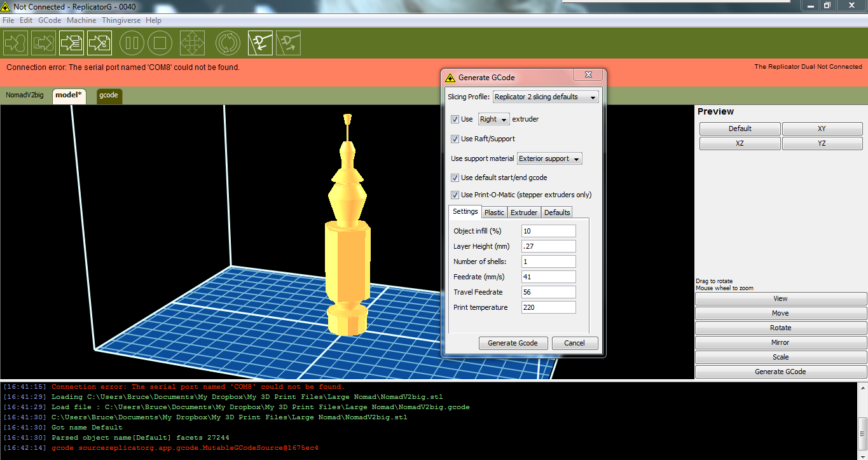This screenshot has width=868, height=460.
Task: Switch to the gcode tab
Action: coord(109,95)
